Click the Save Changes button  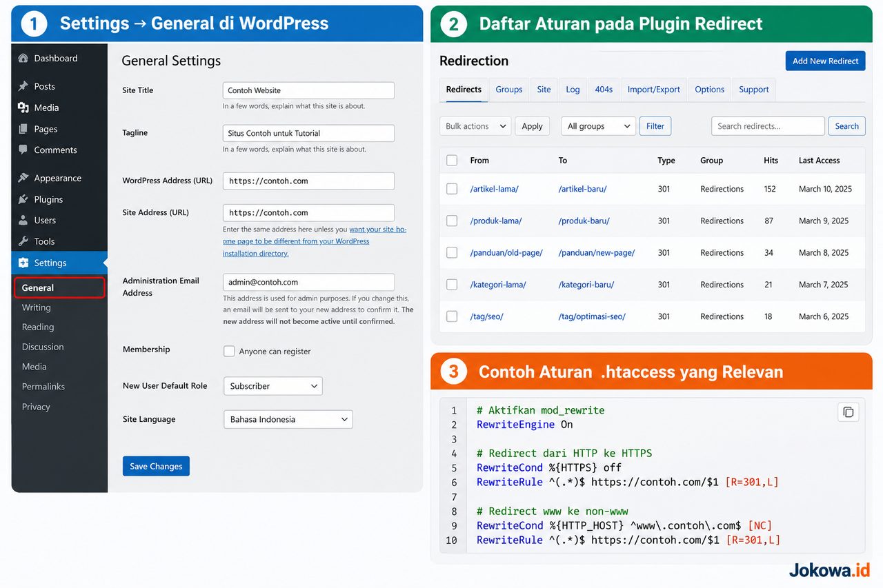pyautogui.click(x=156, y=466)
